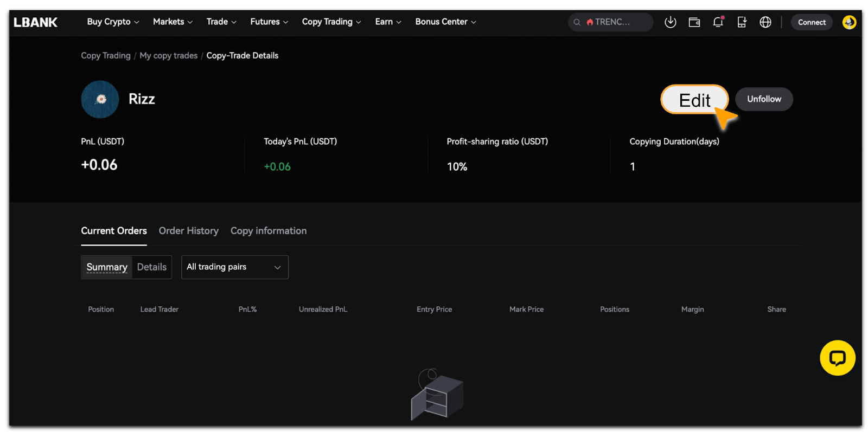Click the Copying Duration(days) label

pyautogui.click(x=674, y=141)
